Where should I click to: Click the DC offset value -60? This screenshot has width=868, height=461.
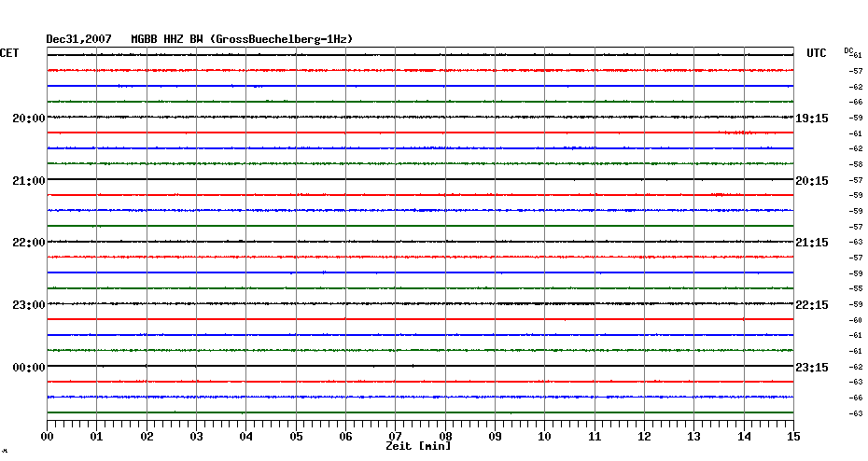856,320
